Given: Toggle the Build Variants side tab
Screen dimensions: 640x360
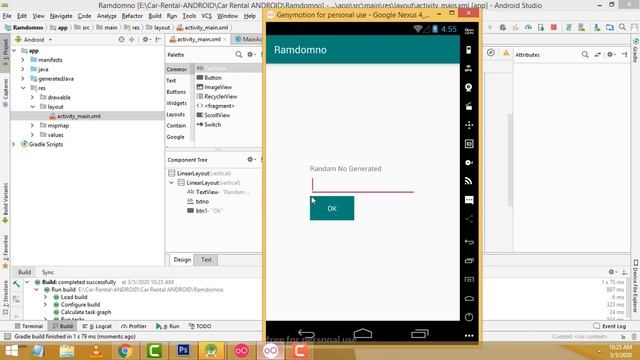Looking at the screenshot, I should tap(5, 202).
